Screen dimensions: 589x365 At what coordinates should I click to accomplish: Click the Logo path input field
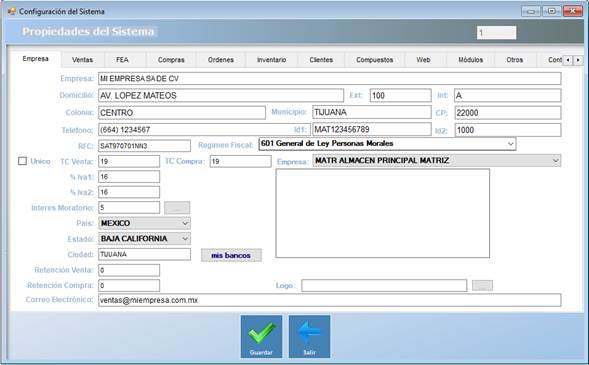pyautogui.click(x=384, y=285)
